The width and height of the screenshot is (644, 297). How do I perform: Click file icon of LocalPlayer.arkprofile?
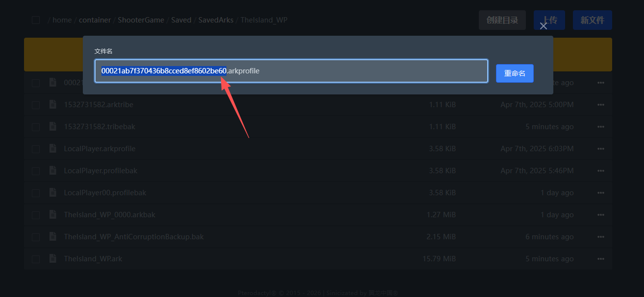(x=53, y=149)
